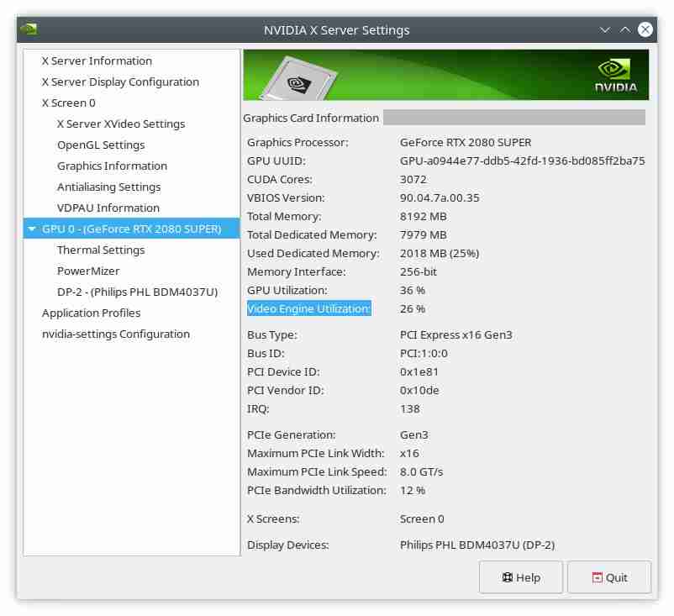Click the NVIDIA banner image
This screenshot has width=674, height=616.
coord(445,75)
